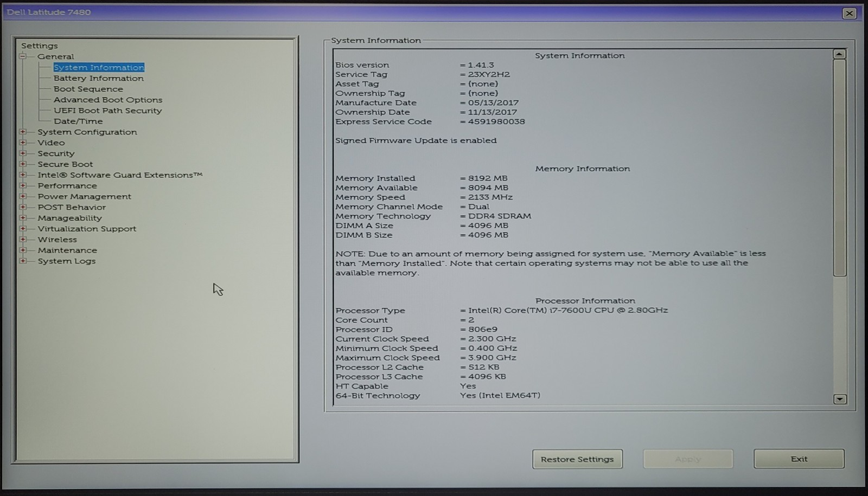Click Express Service Code 4591980038

click(x=496, y=121)
